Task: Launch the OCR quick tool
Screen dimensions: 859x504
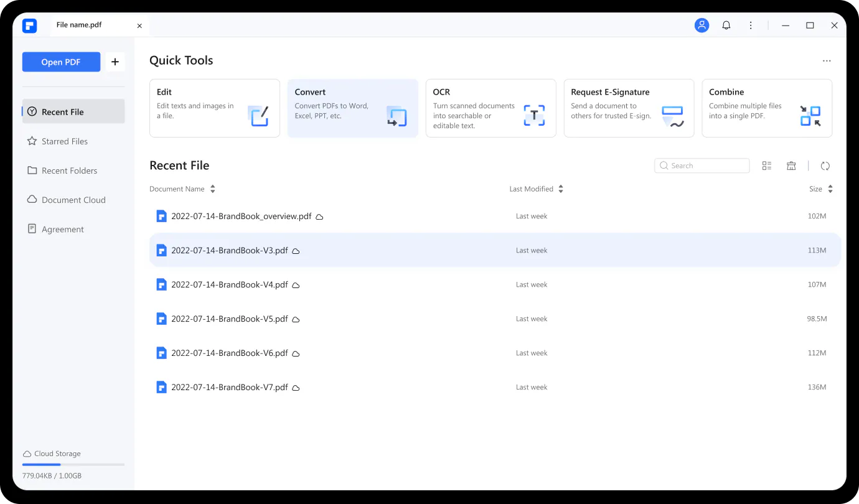Action: tap(491, 108)
